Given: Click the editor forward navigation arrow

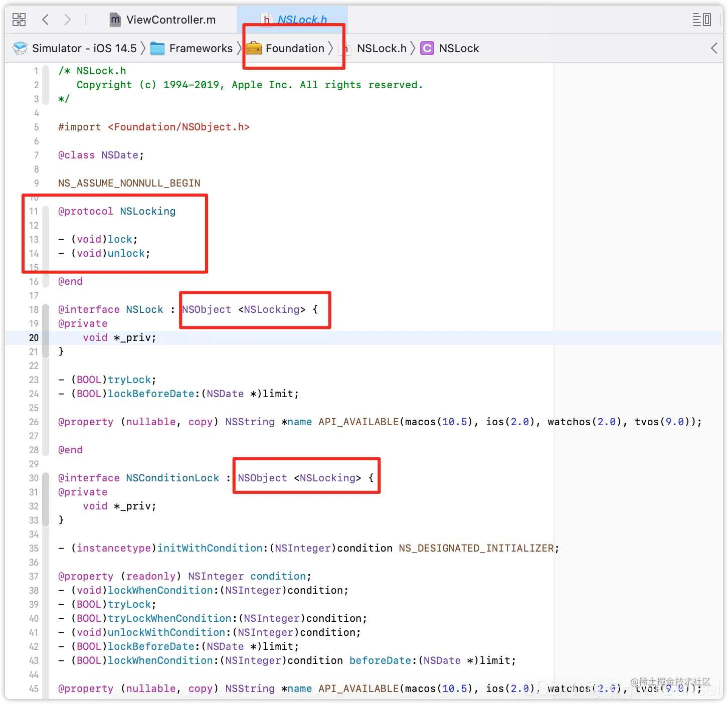Looking at the screenshot, I should click(68, 20).
